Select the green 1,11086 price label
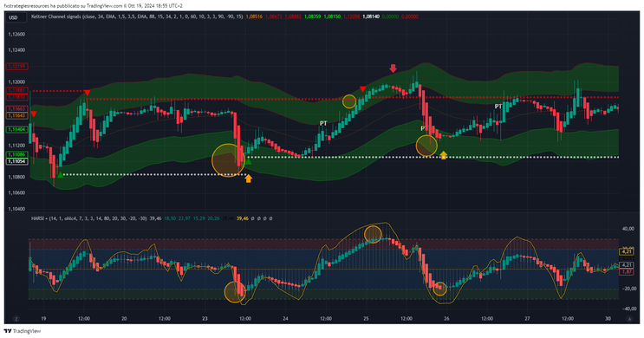644x338 pixels. (16, 155)
